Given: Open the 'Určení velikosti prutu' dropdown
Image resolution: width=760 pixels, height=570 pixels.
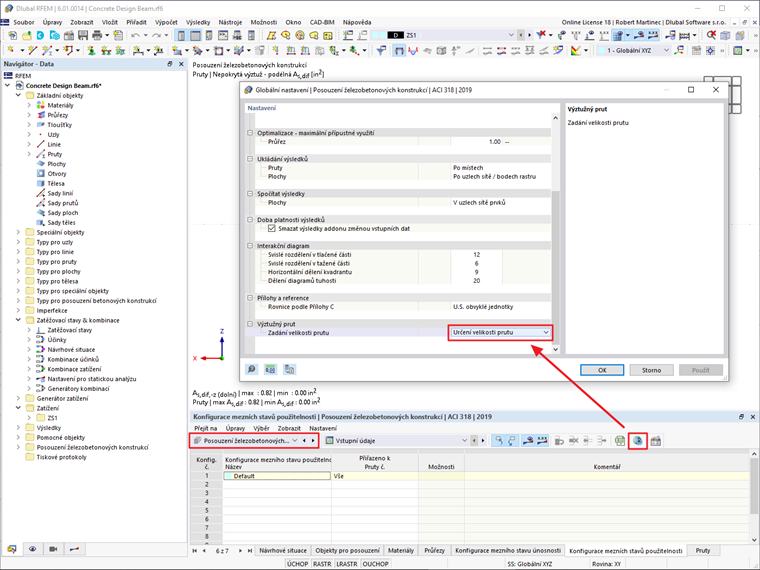Looking at the screenshot, I should (500, 332).
